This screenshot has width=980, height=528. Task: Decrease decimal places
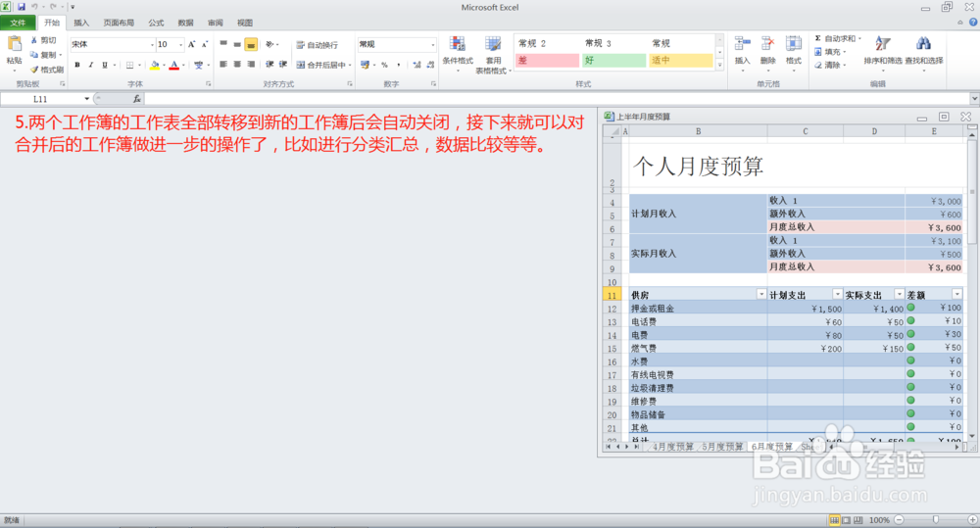(x=430, y=65)
